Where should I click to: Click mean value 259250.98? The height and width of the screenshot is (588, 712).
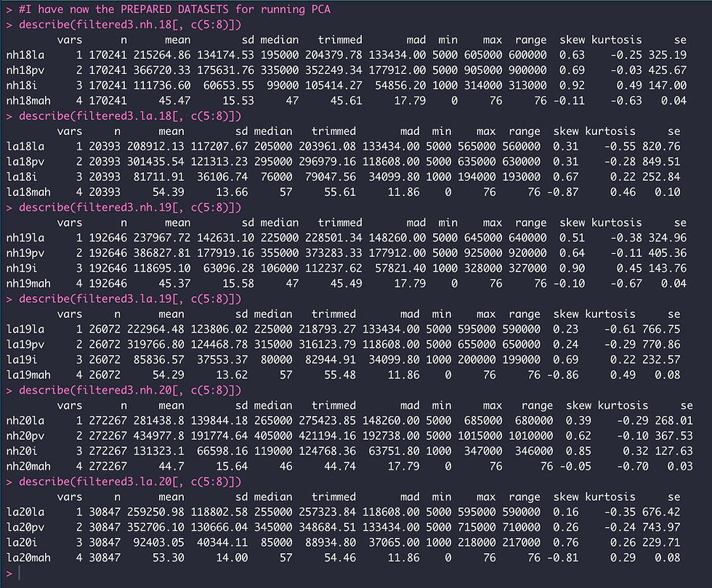click(x=155, y=513)
